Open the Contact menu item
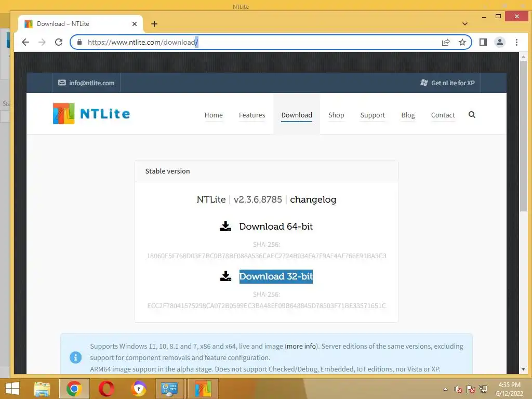 tap(443, 115)
